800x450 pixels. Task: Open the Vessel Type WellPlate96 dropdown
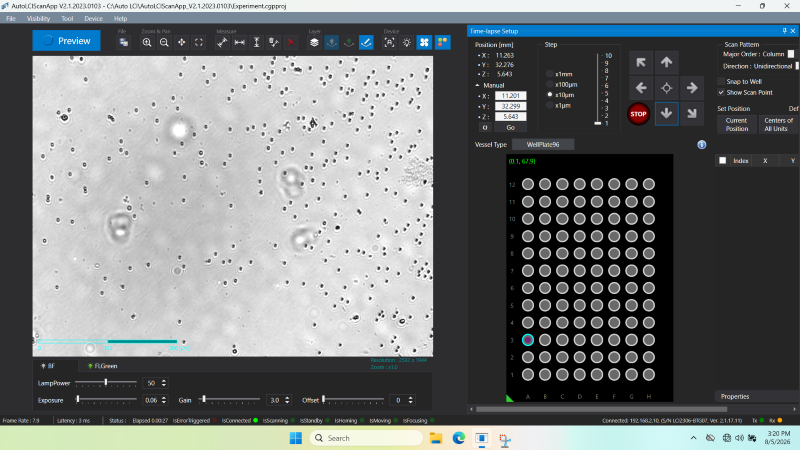[543, 145]
